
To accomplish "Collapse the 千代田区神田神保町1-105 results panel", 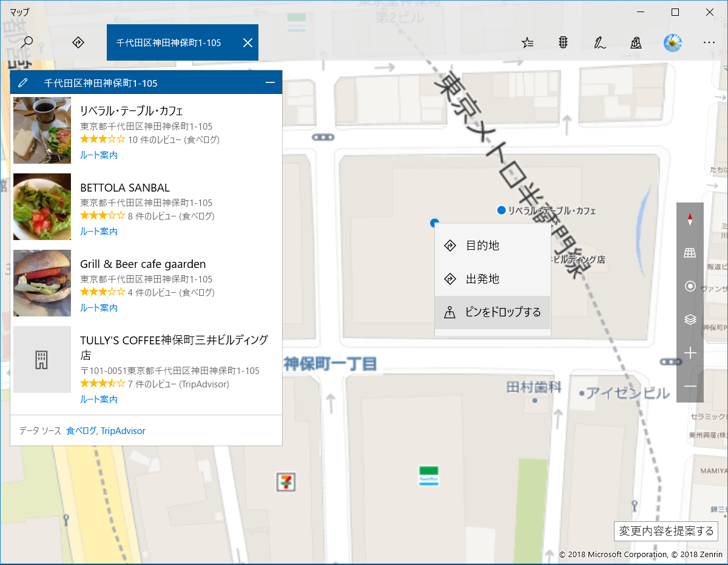I will pos(272,82).
